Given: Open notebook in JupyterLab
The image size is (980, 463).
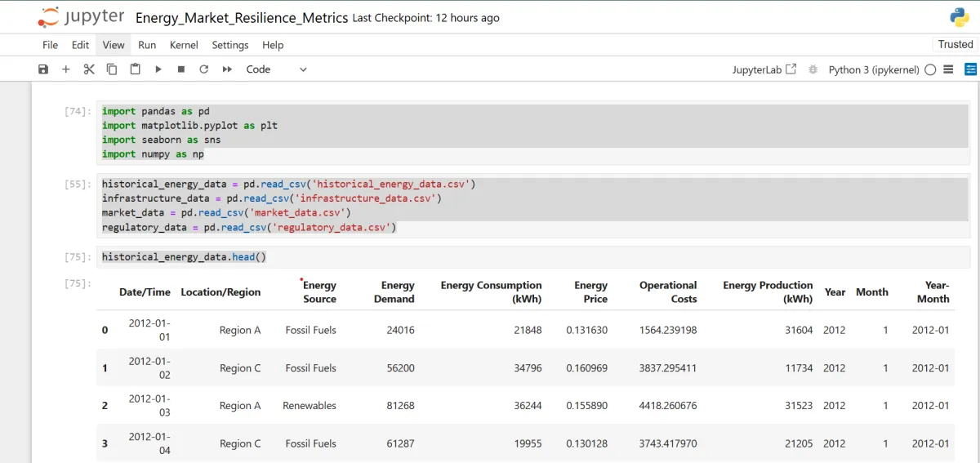Looking at the screenshot, I should (x=764, y=69).
